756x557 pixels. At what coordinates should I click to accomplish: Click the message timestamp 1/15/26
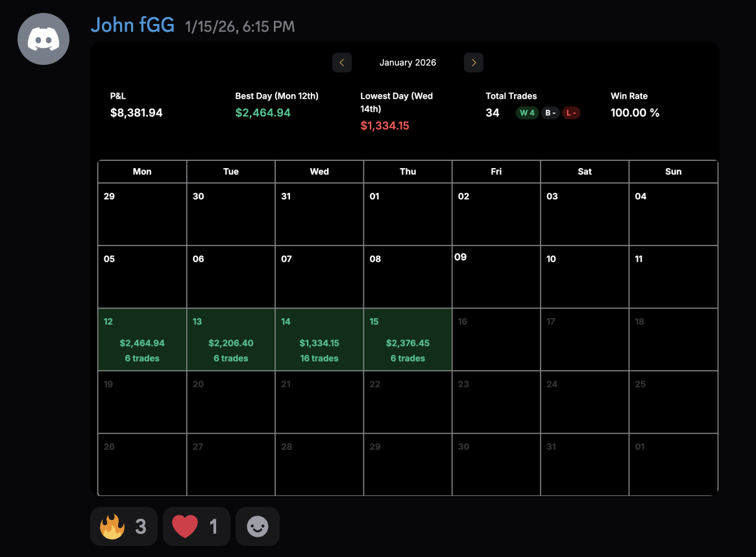click(239, 27)
